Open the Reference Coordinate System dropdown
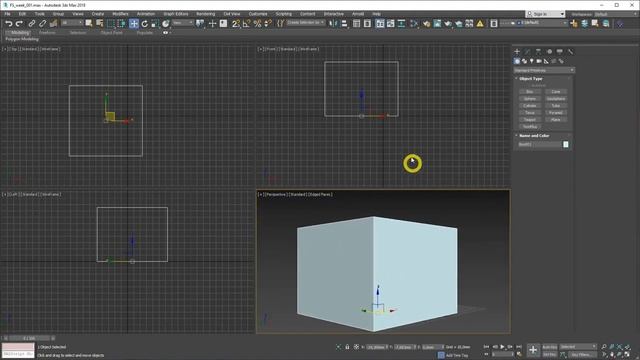Viewport: 640px width, 360px height. [182, 23]
